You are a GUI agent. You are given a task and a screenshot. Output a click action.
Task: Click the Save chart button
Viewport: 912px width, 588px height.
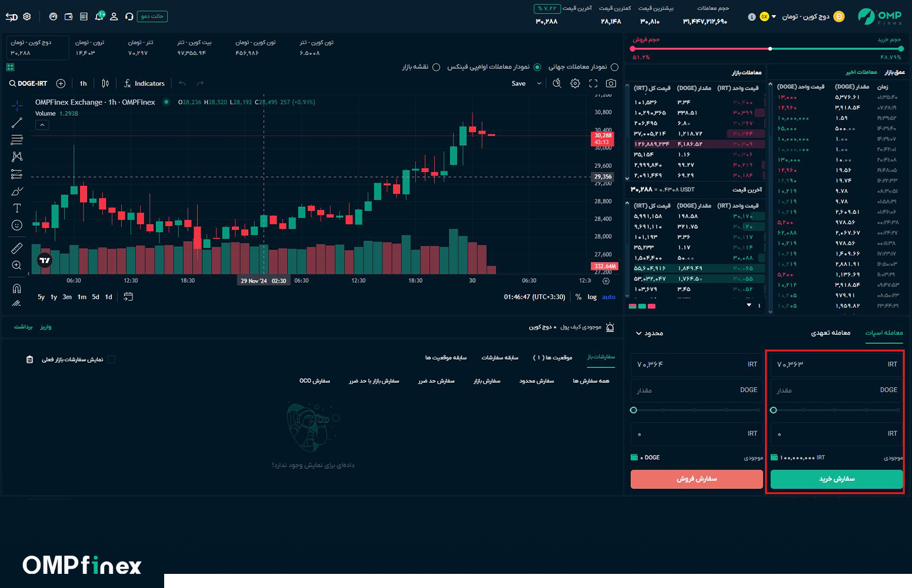518,83
